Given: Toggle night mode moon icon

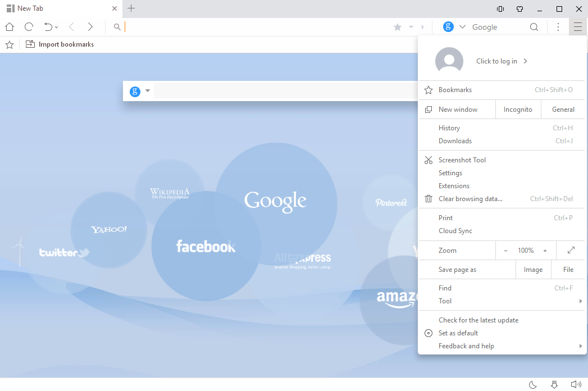Looking at the screenshot, I should [x=532, y=385].
